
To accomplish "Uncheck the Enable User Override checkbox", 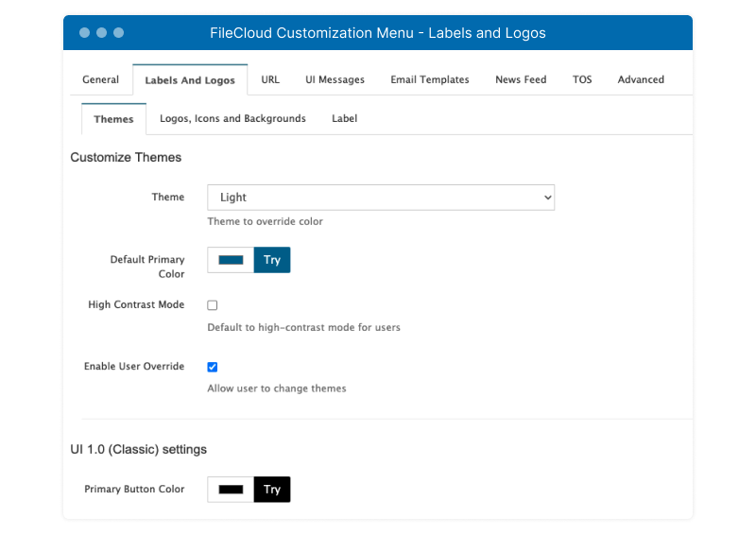I will (212, 367).
